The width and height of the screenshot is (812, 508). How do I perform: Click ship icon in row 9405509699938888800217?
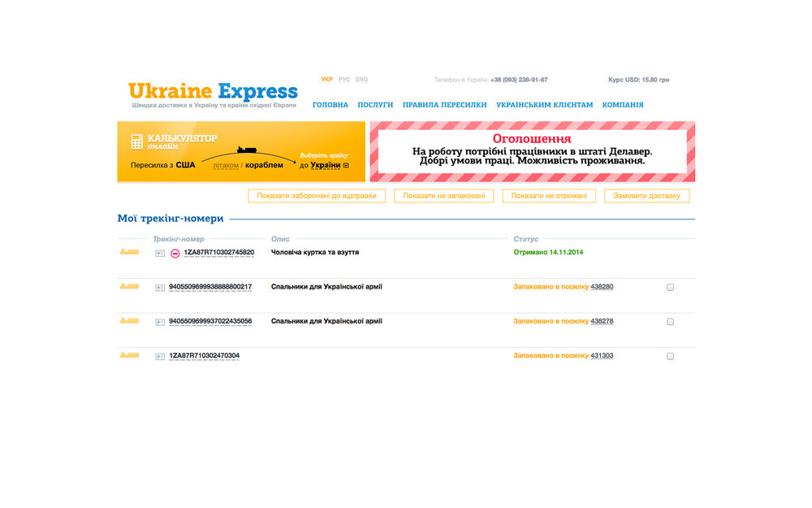click(129, 286)
